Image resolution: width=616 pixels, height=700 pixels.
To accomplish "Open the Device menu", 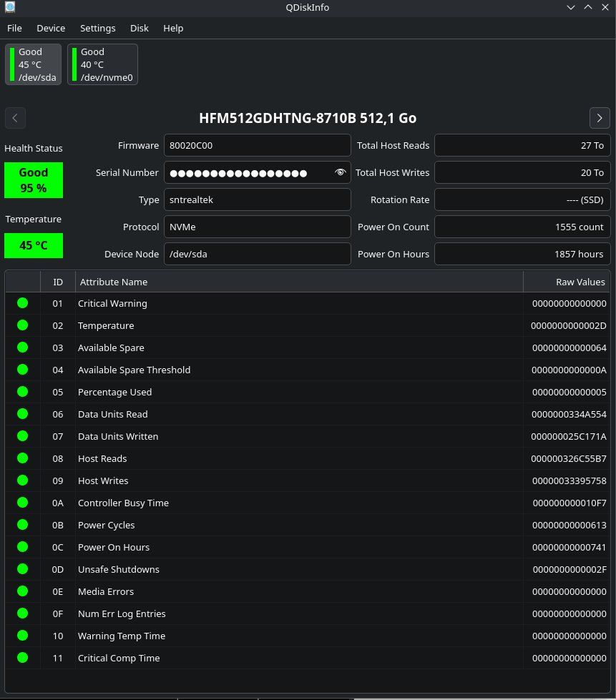I will [51, 28].
